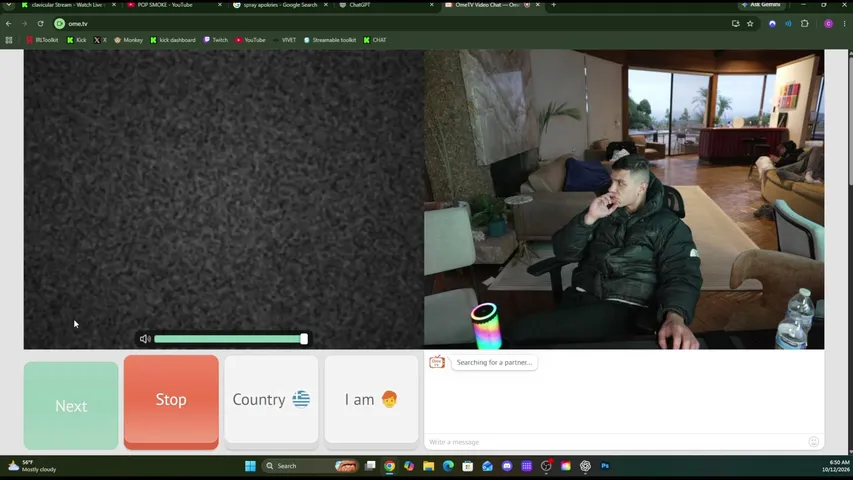This screenshot has width=853, height=480.
Task: Open Photoshop from the taskbar
Action: point(605,466)
